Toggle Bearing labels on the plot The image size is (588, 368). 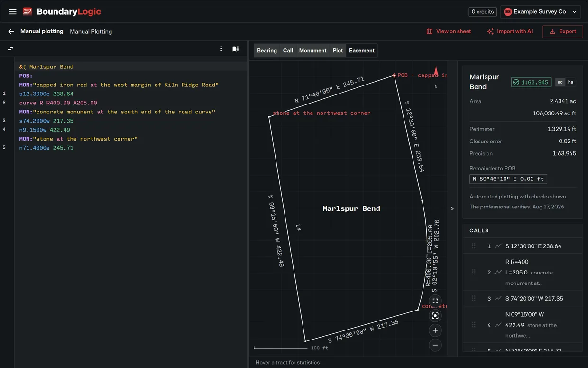tap(267, 50)
